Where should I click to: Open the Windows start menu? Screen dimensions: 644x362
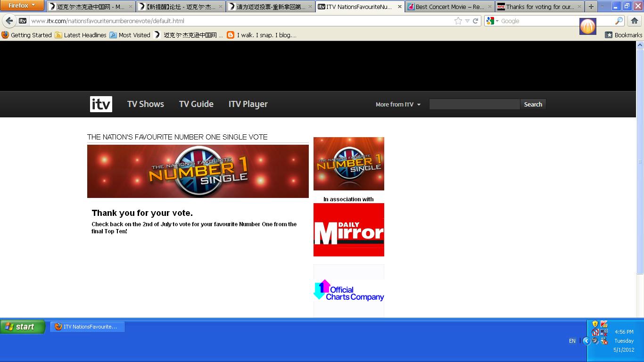23,327
